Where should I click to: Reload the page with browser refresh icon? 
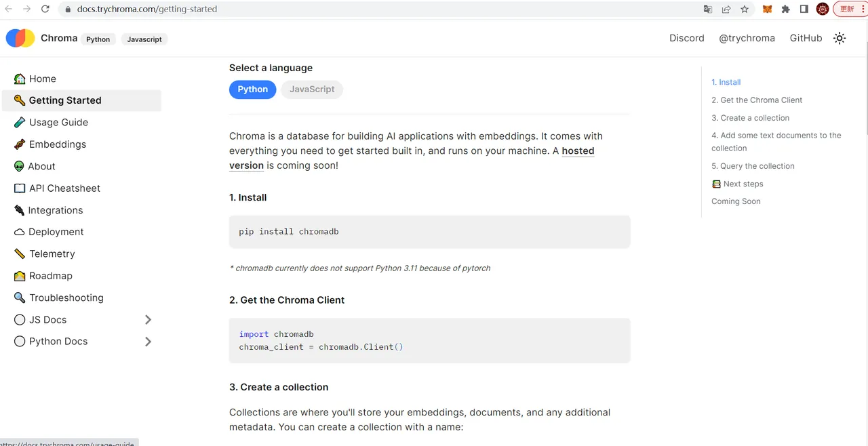pyautogui.click(x=45, y=9)
